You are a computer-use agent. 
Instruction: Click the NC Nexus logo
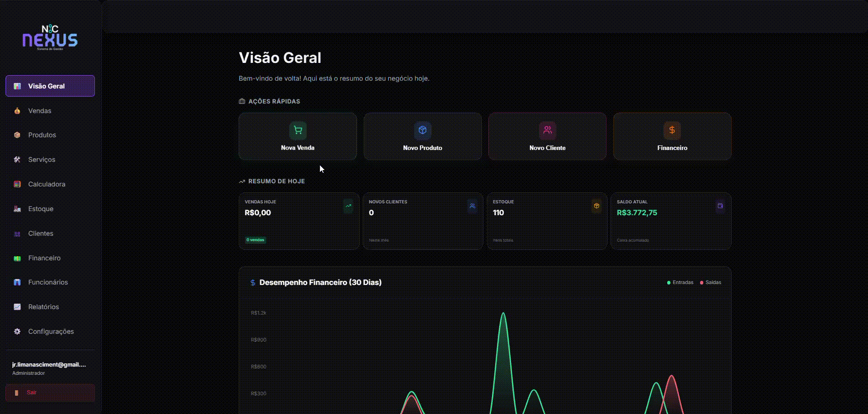coord(50,37)
